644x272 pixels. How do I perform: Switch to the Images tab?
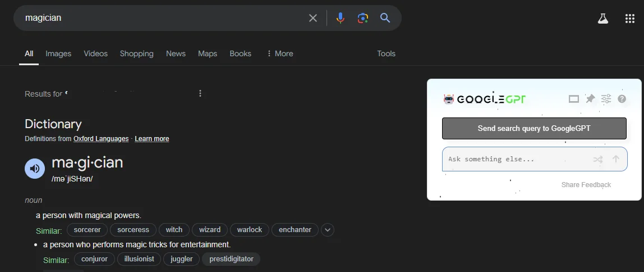(x=58, y=53)
